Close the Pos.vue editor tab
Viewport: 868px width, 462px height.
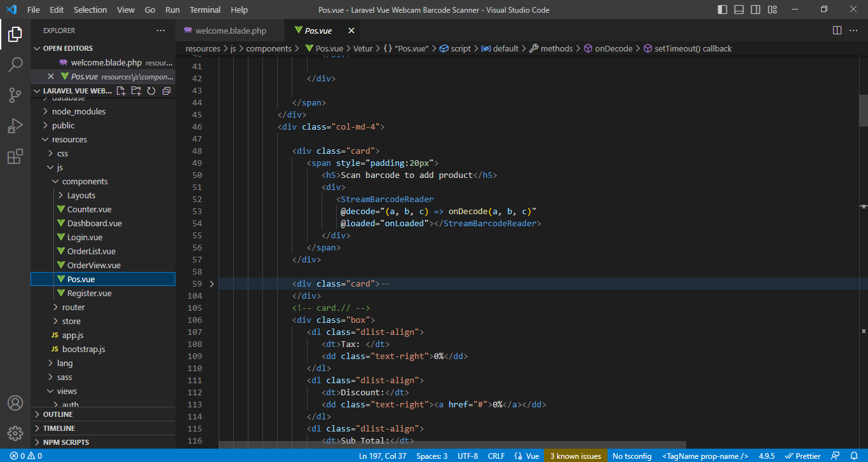[x=350, y=31]
